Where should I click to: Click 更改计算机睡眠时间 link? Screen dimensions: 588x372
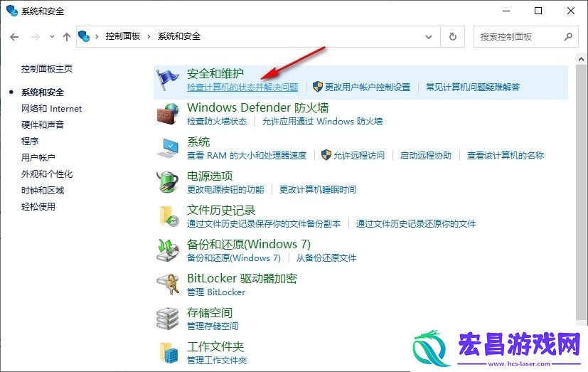[318, 190]
